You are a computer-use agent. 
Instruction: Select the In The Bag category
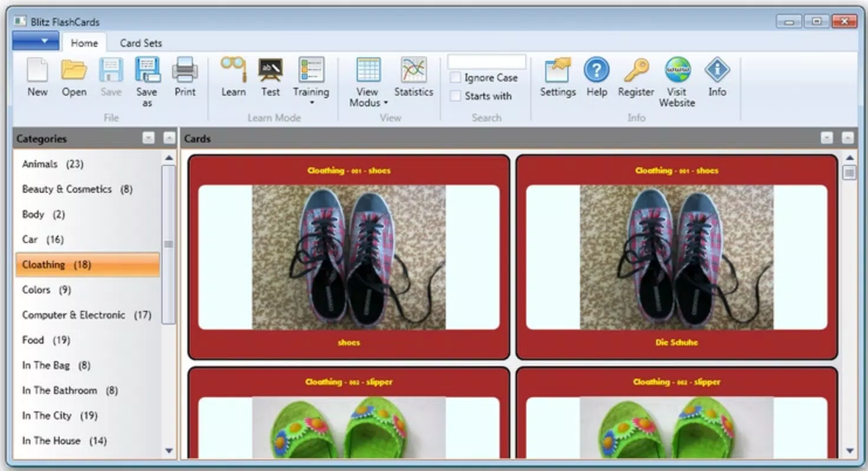(x=88, y=366)
